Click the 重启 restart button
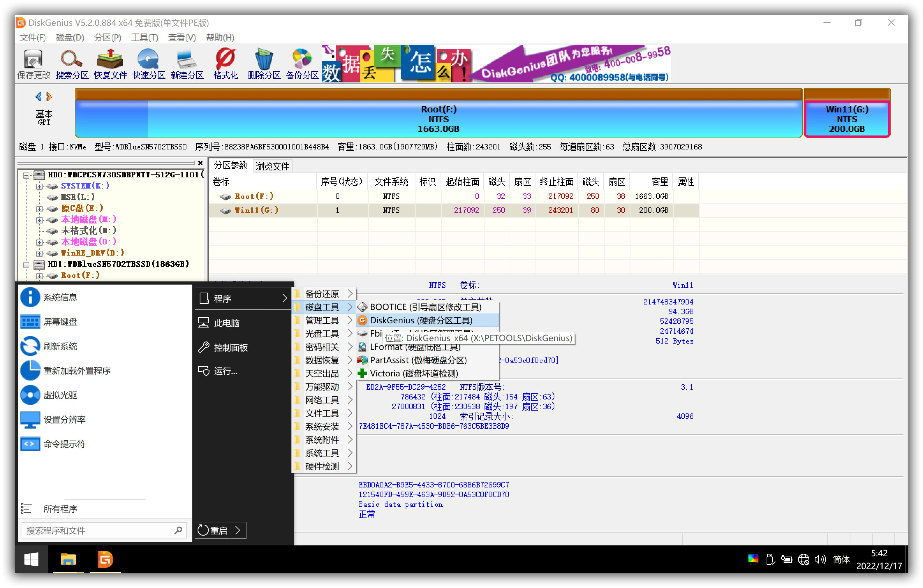Image resolution: width=923 pixels, height=588 pixels. click(213, 530)
